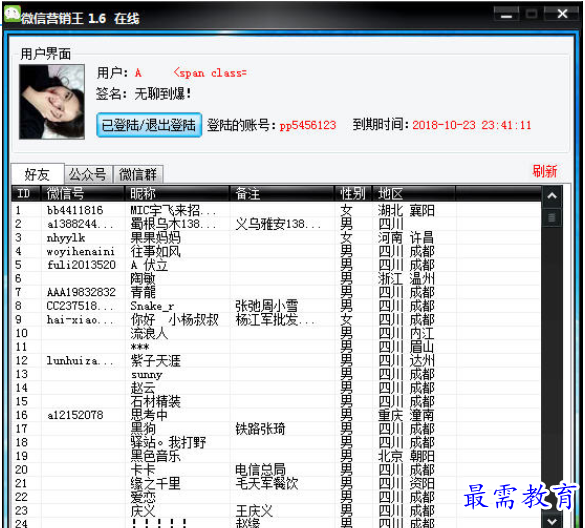Click the remark 电信总局
Viewport: 585px width, 528px height.
click(260, 470)
